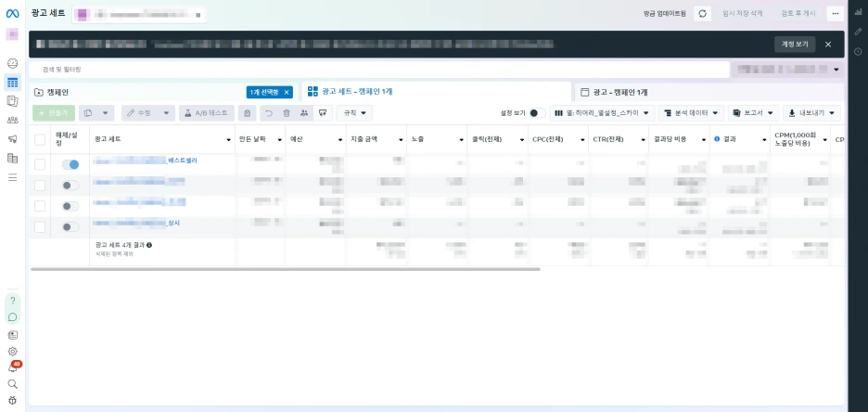The image size is (868, 412).
Task: Enable the 상시 ad set toggle
Action: [70, 226]
